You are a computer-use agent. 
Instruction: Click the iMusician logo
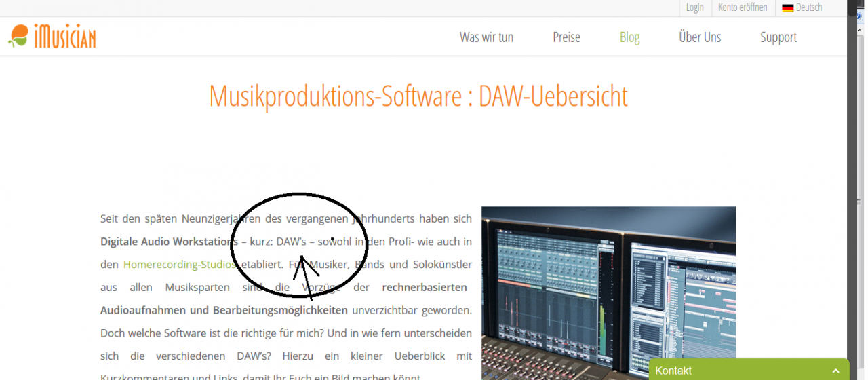(52, 36)
